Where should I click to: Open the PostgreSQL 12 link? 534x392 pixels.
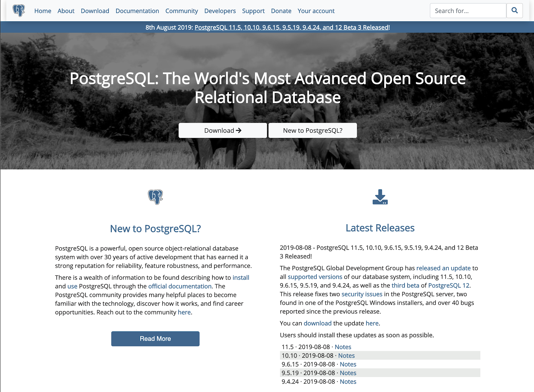tap(449, 285)
